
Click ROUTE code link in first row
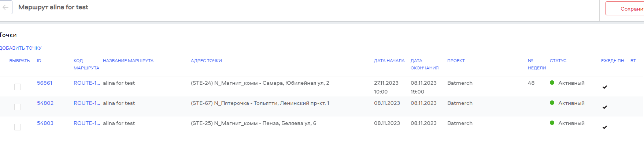pos(87,83)
